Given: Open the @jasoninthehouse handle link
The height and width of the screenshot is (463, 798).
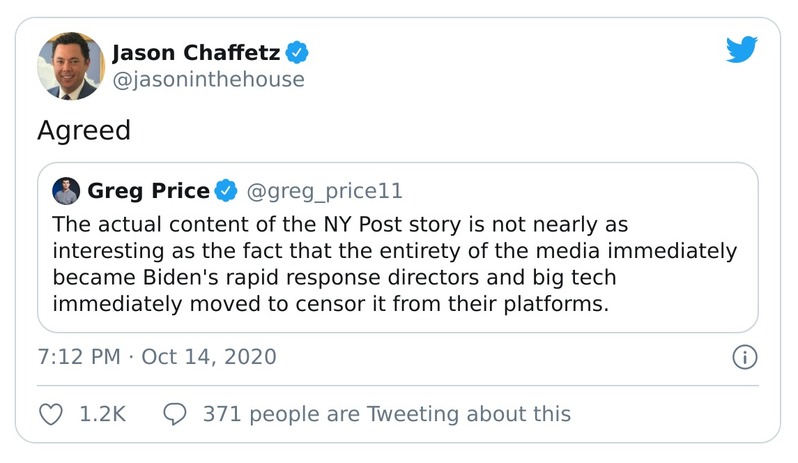Looking at the screenshot, I should point(208,79).
